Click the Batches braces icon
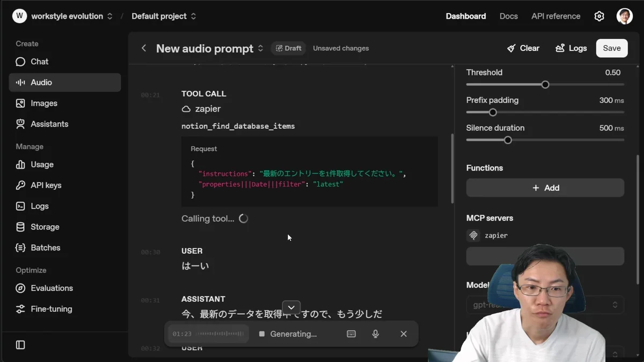The width and height of the screenshot is (644, 362). [20, 248]
